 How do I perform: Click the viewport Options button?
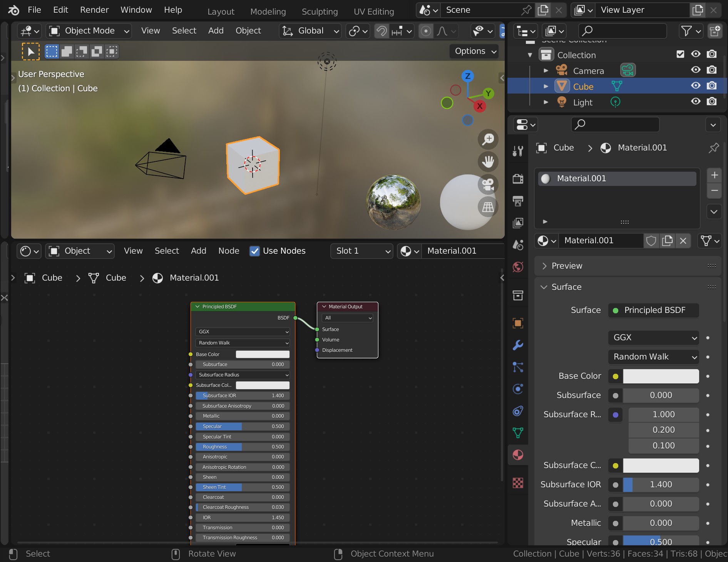coord(474,51)
